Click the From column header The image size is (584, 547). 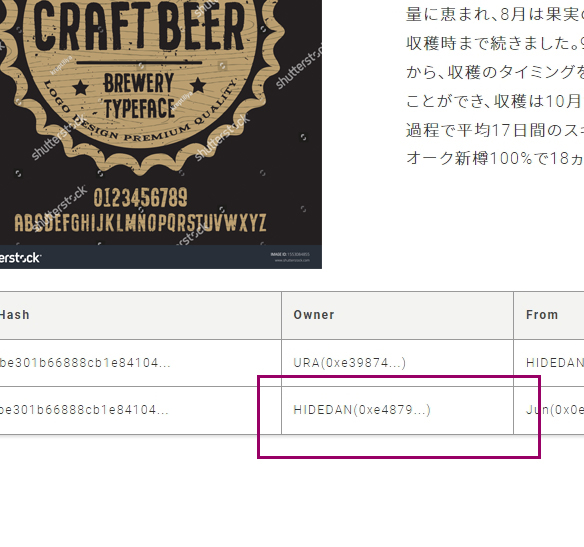coord(549,315)
